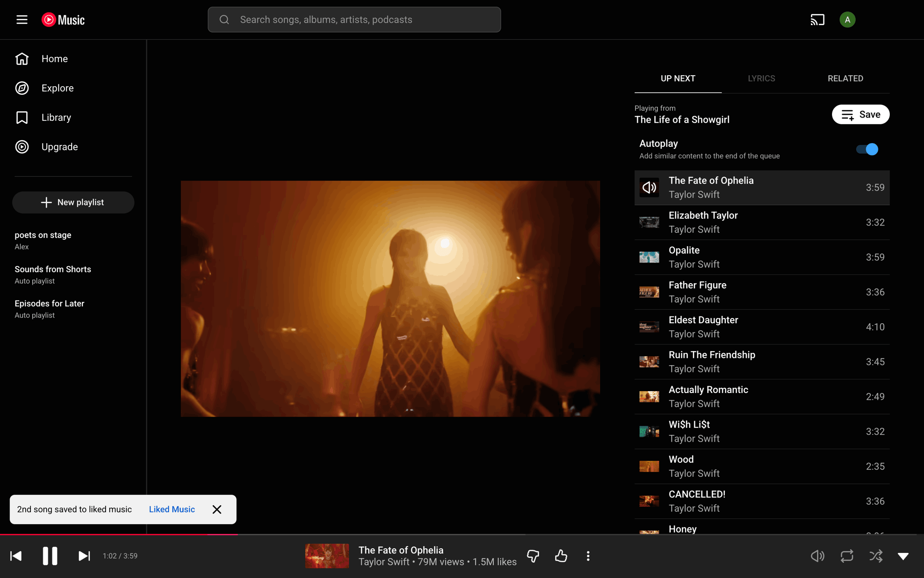Image resolution: width=924 pixels, height=578 pixels.
Task: Open the account avatar menu
Action: [847, 20]
